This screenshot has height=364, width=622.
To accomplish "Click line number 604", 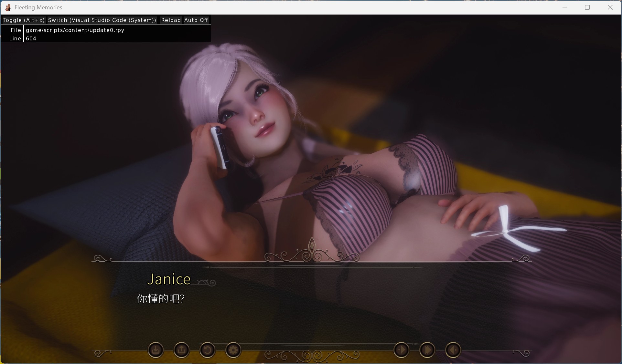I will coord(31,38).
